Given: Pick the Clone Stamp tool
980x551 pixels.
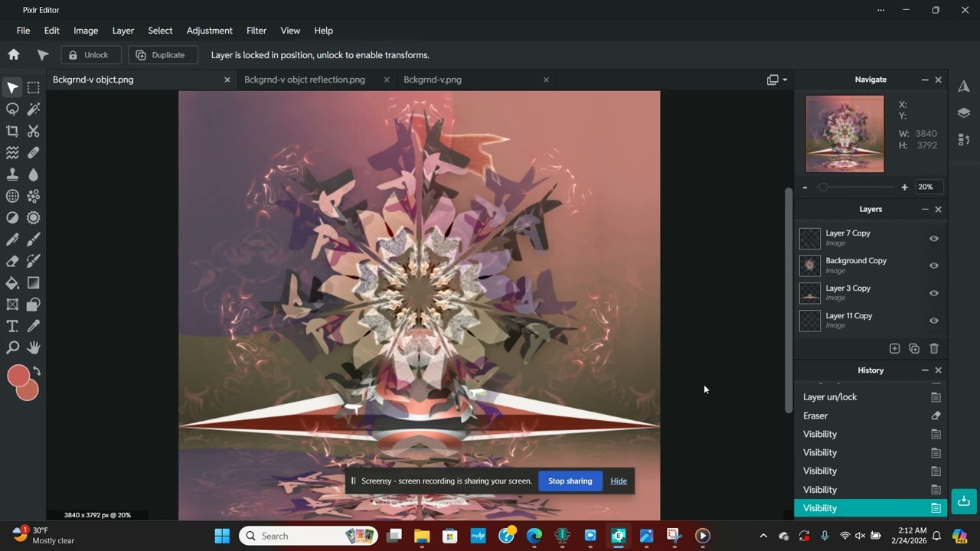Looking at the screenshot, I should click(x=12, y=174).
